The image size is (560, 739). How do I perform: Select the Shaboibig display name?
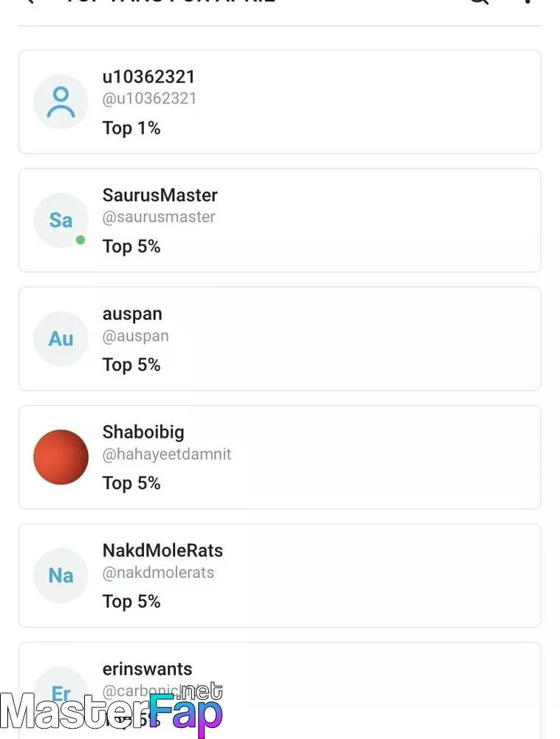tap(143, 432)
